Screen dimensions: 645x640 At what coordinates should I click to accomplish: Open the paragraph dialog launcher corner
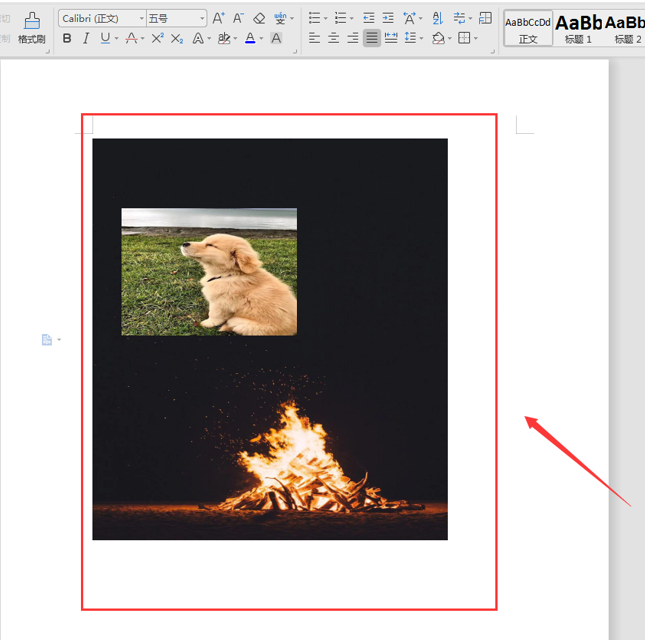click(x=493, y=52)
